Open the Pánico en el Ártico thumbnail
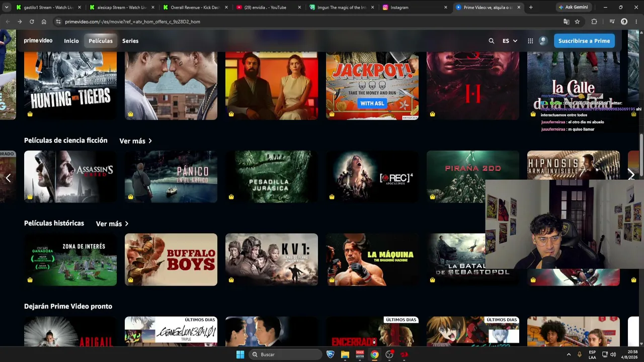 (171, 176)
